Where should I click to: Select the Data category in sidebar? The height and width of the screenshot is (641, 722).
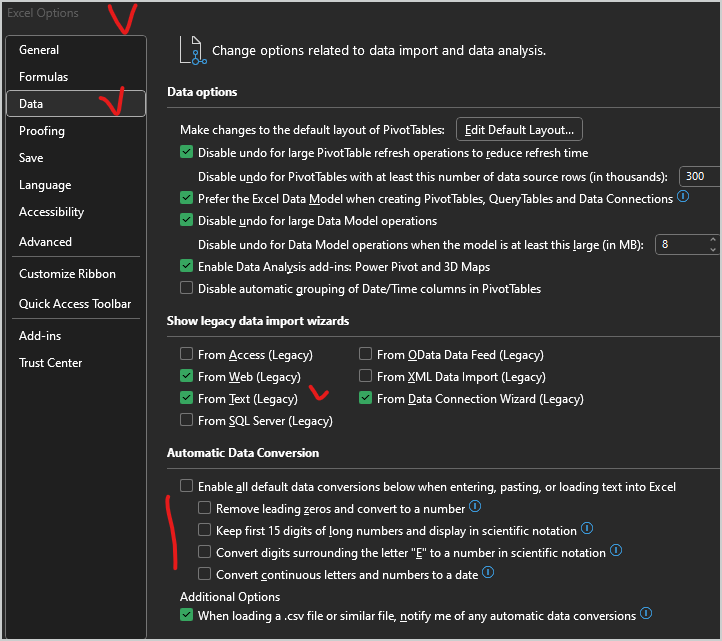coord(76,104)
